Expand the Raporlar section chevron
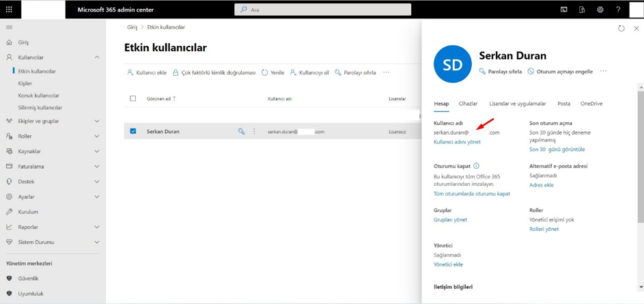 coord(97,227)
